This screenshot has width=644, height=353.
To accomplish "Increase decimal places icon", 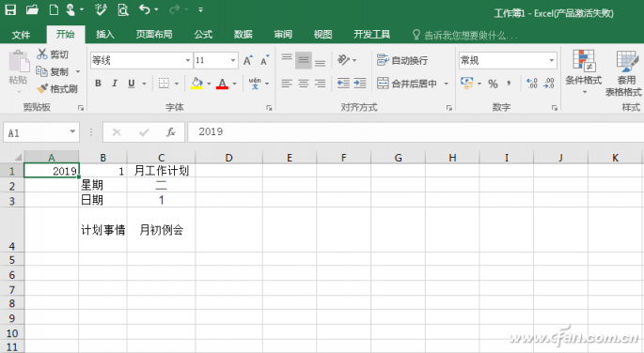I will [x=532, y=84].
